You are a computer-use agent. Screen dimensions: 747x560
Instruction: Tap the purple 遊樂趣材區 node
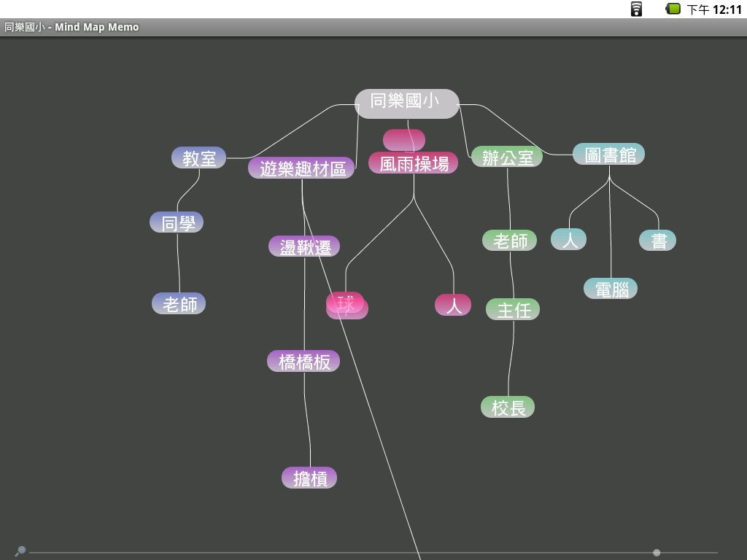coord(301,168)
